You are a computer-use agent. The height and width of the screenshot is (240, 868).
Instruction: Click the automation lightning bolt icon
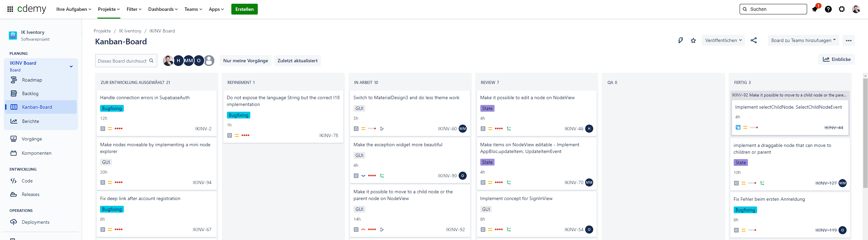point(680,40)
